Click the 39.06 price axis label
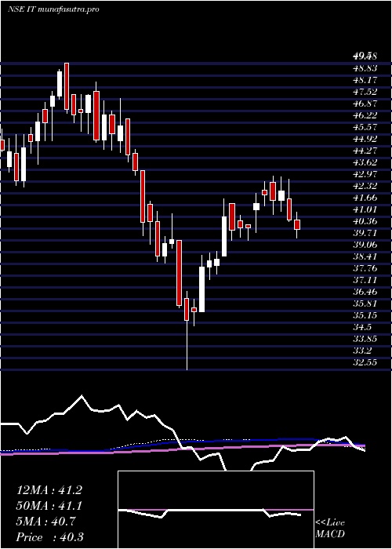Screen dimensions: 392x549 365,245
